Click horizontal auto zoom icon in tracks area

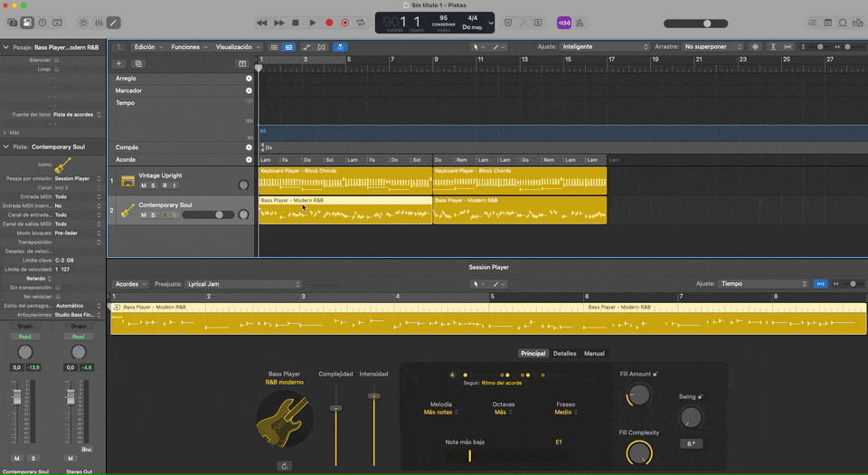pyautogui.click(x=788, y=47)
